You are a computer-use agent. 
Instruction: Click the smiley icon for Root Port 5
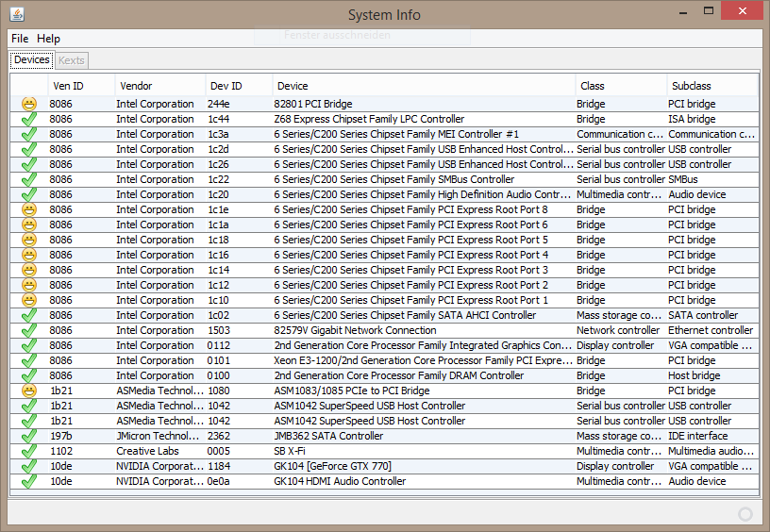(x=29, y=240)
